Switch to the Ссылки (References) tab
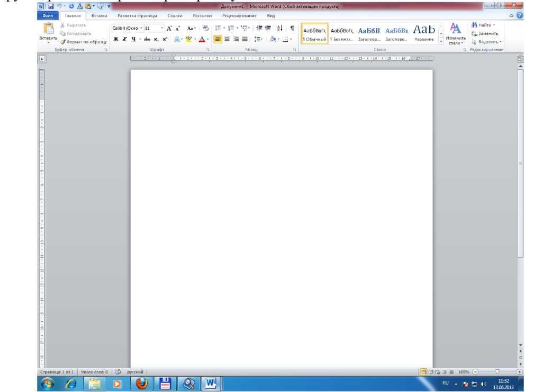The image size is (534, 392). tap(175, 15)
